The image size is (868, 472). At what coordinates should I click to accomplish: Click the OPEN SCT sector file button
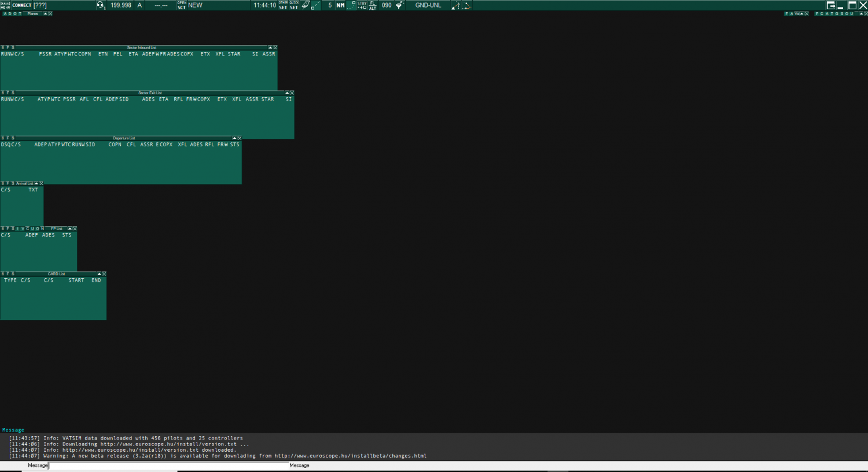182,5
